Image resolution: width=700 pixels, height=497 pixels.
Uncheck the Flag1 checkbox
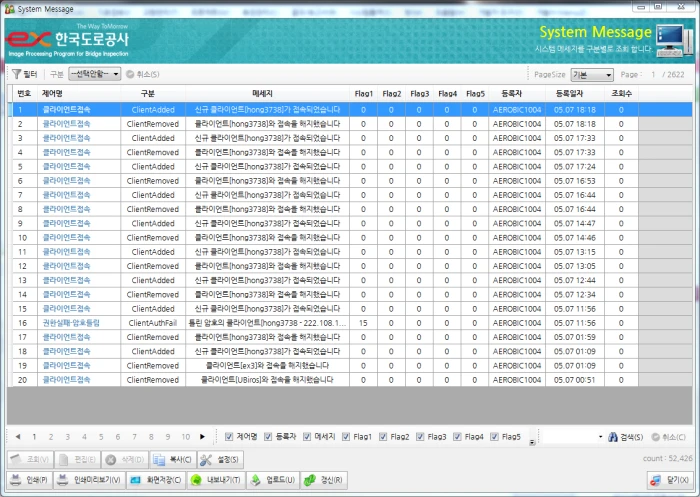coord(346,437)
